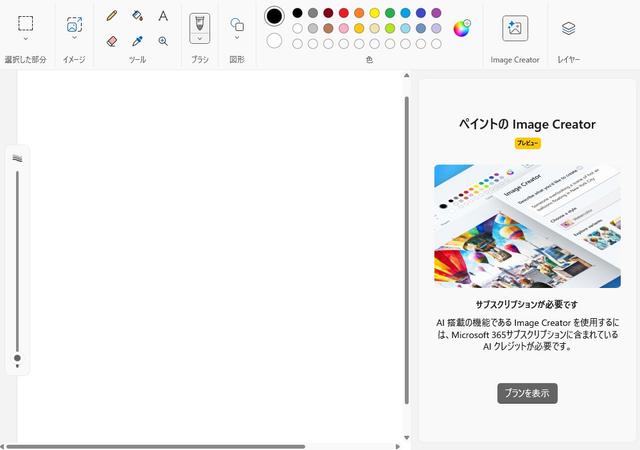Expand the selection options chevron
The image size is (640, 450).
pyautogui.click(x=25, y=39)
